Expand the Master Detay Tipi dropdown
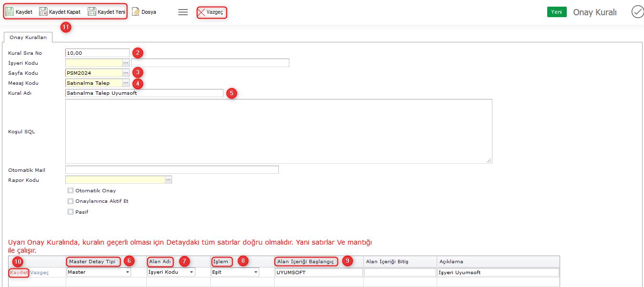Screen dimensions: 644x287 tap(128, 272)
